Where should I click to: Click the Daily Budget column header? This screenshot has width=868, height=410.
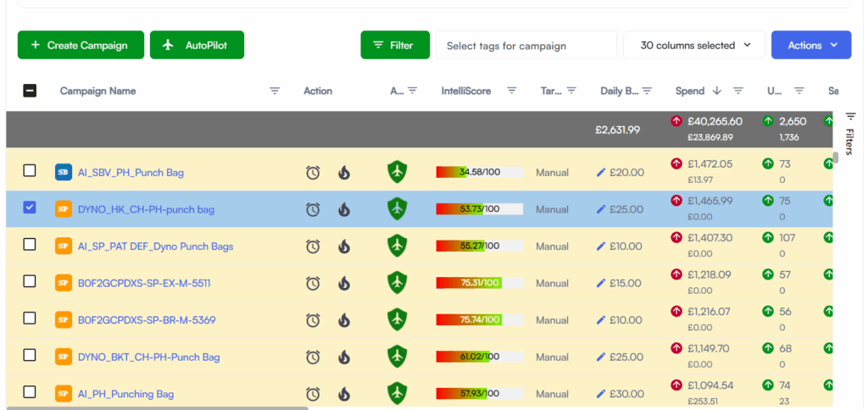point(619,91)
